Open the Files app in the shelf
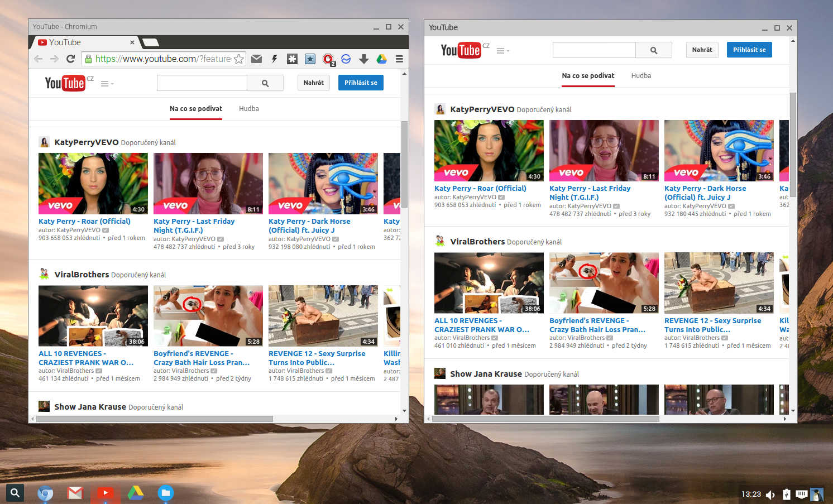This screenshot has width=833, height=504. point(165,492)
